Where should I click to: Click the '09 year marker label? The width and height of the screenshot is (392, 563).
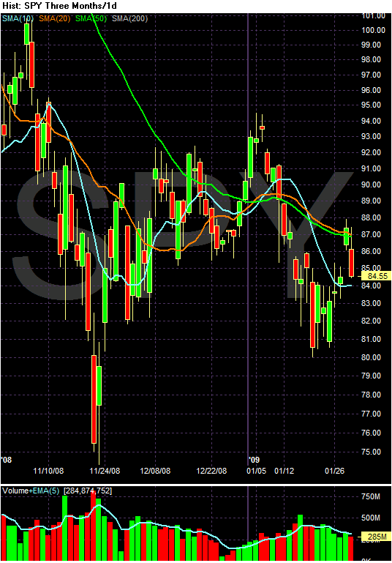pos(255,460)
